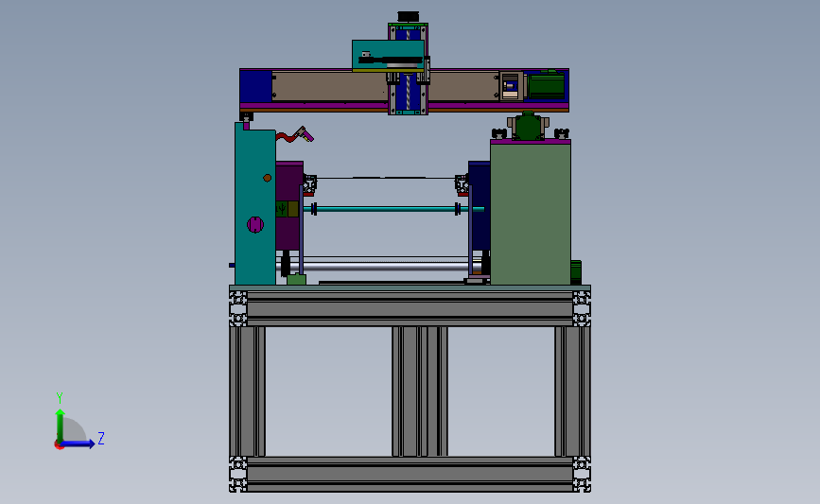Select the cyan horizontal shaft
This screenshot has height=504, width=820.
[387, 209]
